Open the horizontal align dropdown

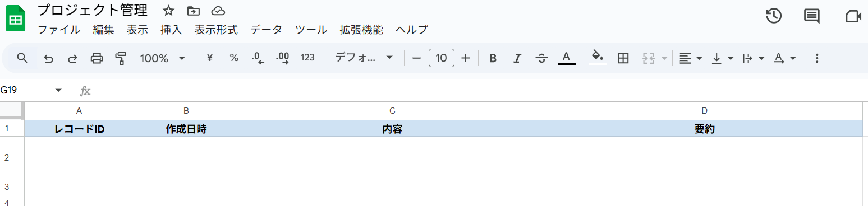point(690,58)
